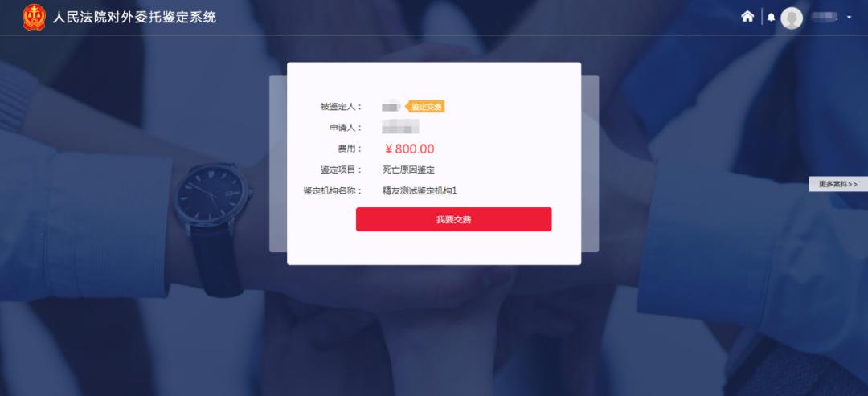The width and height of the screenshot is (868, 396).
Task: Expand the user account dropdown caret
Action: tap(850, 18)
